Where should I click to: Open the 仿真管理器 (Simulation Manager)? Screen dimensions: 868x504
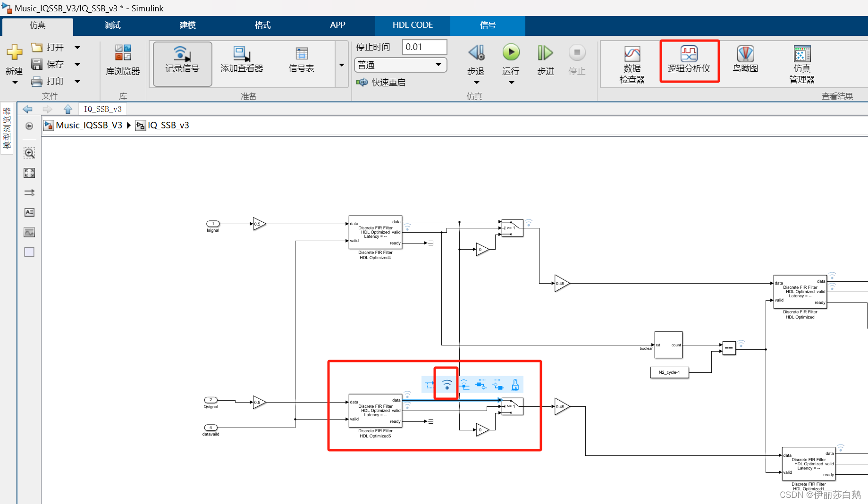tap(801, 64)
